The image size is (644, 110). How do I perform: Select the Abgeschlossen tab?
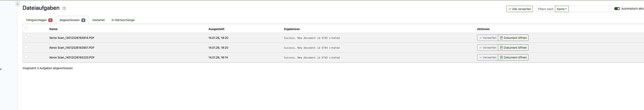[72, 20]
